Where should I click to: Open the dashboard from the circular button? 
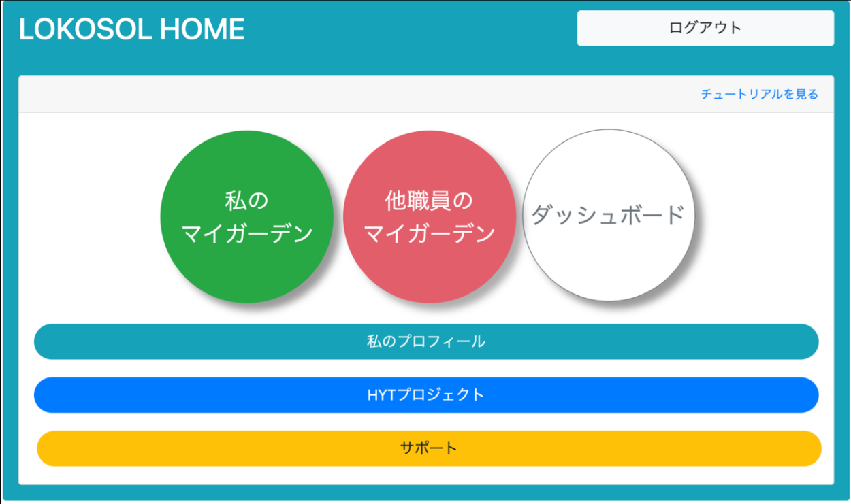tap(608, 215)
